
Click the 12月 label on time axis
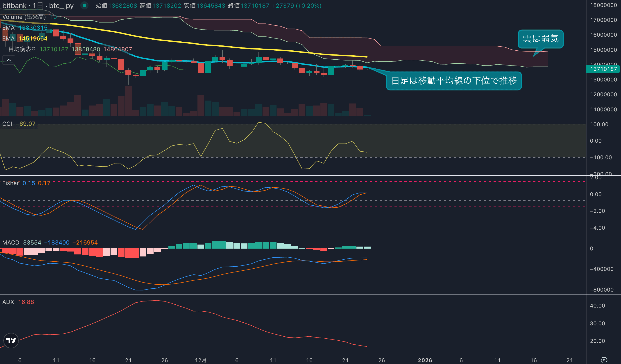tap(201, 360)
